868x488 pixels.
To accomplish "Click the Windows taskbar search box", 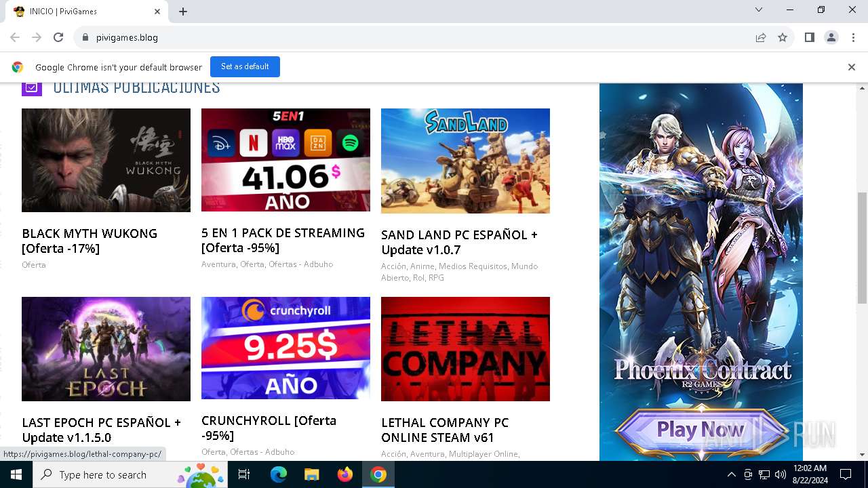I will click(130, 474).
